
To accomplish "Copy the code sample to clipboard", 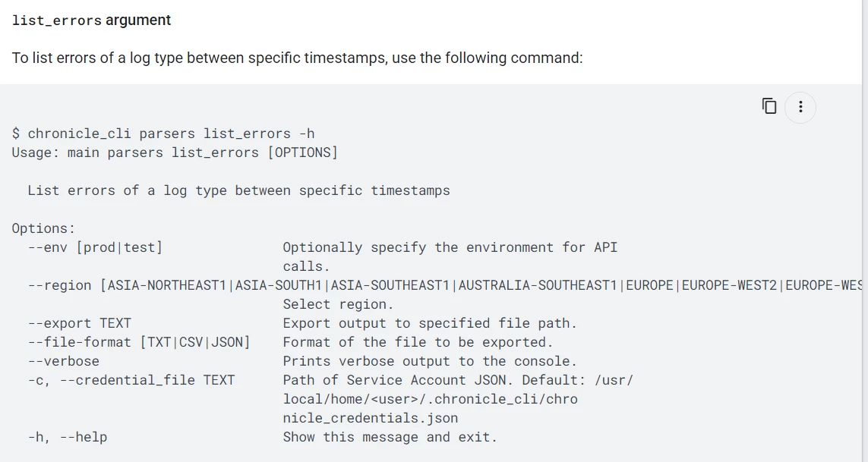I will click(x=769, y=105).
